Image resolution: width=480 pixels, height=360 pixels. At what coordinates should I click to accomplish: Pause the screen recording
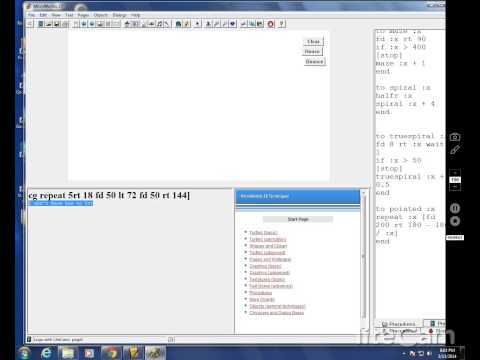(x=455, y=208)
